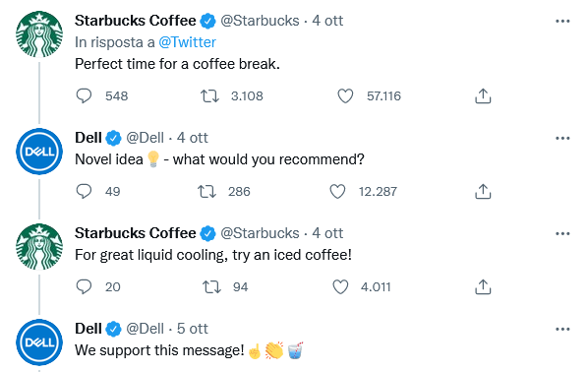Screen dimensions: 588x372
Task: Open Dell profile avatar on last tweet
Action: (x=39, y=341)
